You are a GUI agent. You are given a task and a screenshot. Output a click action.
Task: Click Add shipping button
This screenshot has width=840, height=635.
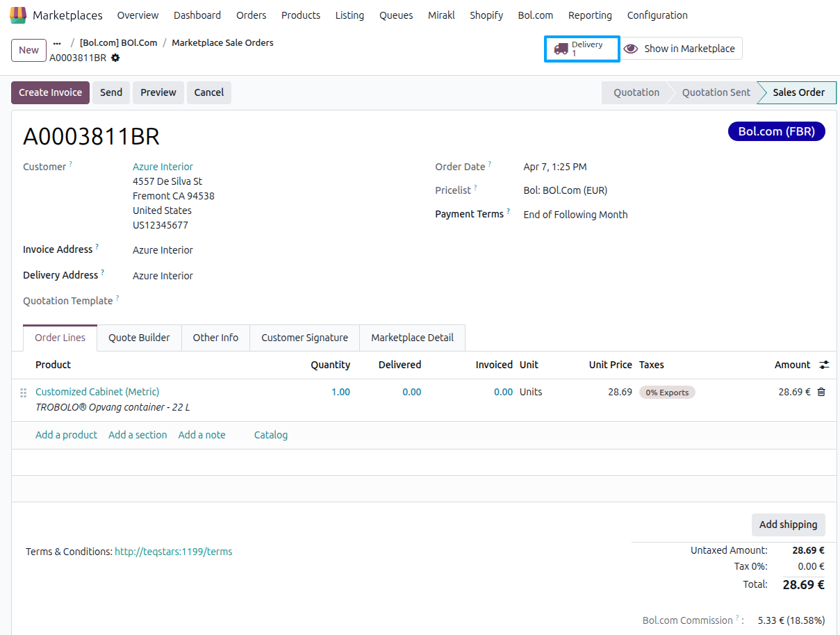(788, 525)
